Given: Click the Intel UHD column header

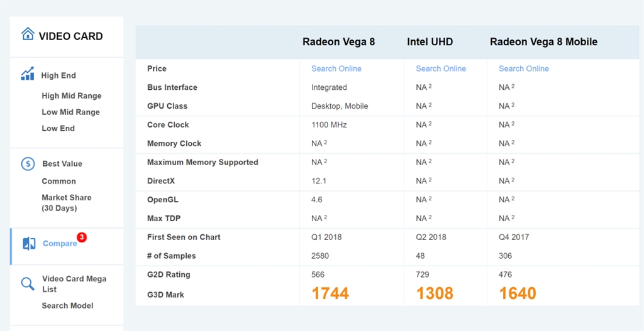Looking at the screenshot, I should coord(430,42).
